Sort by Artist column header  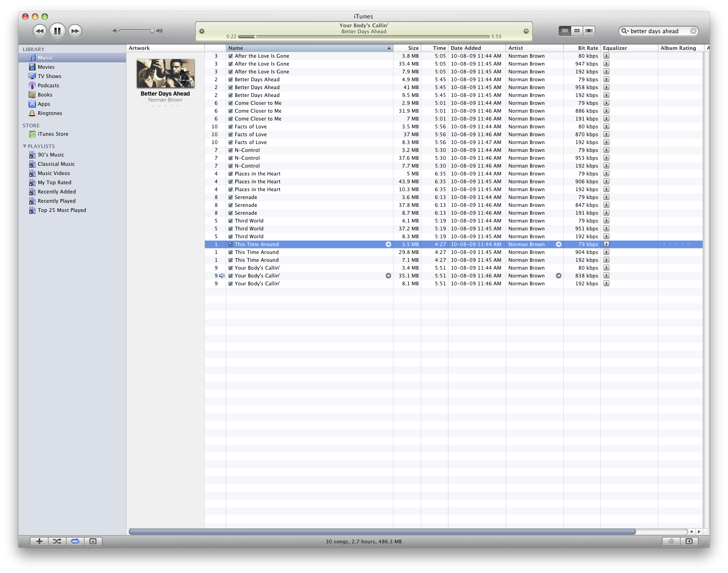click(535, 48)
